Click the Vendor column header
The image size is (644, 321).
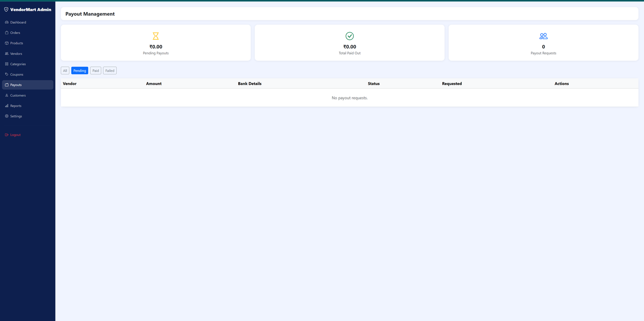click(70, 84)
